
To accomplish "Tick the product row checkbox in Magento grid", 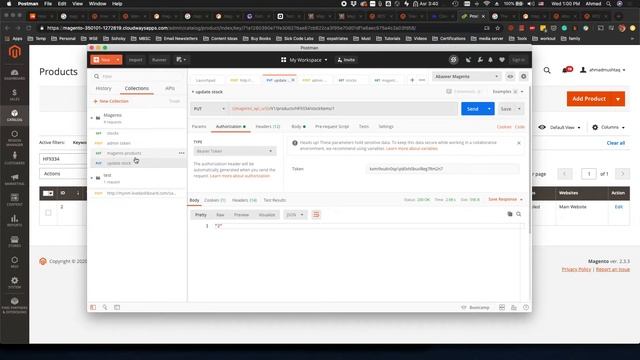I will pyautogui.click(x=48, y=213).
